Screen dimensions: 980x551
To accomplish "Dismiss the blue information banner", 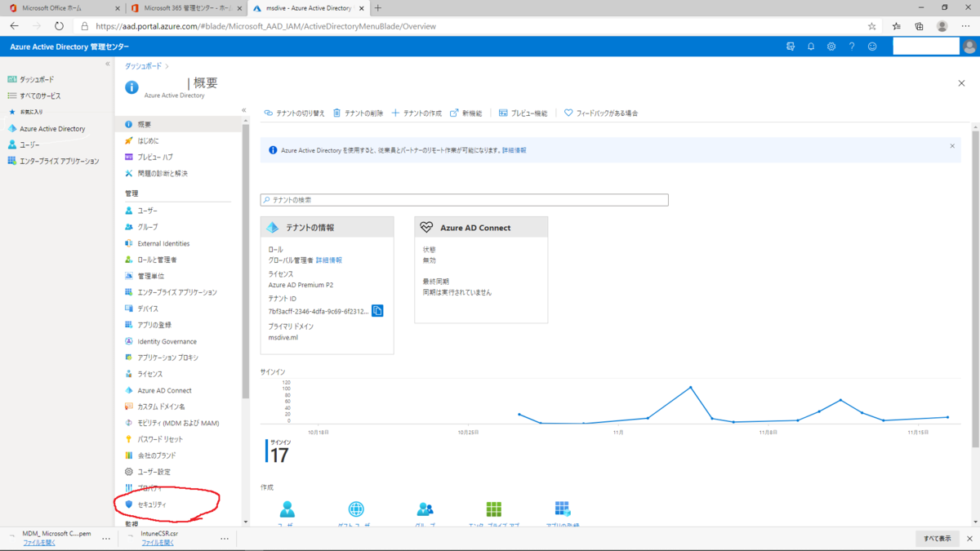I will [952, 146].
